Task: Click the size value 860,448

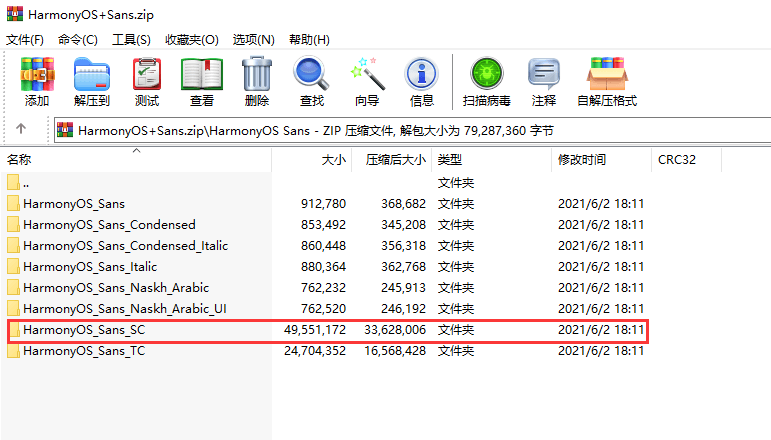Action: pos(324,246)
